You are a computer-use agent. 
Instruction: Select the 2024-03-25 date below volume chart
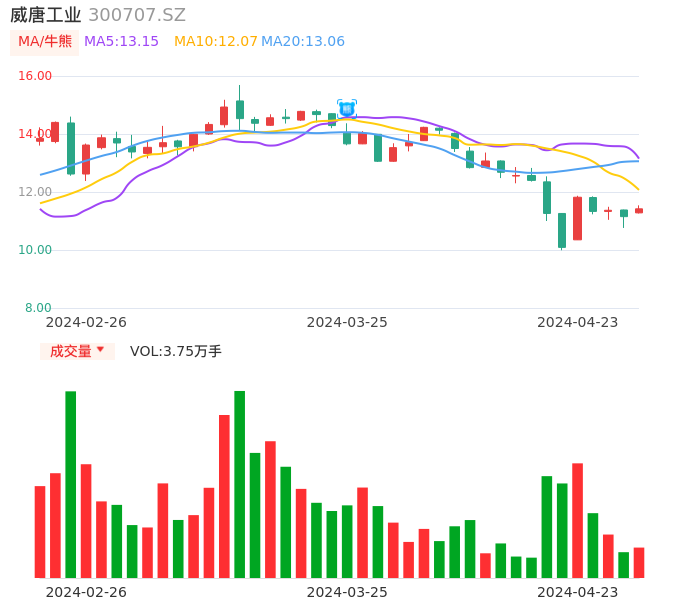coord(347,592)
